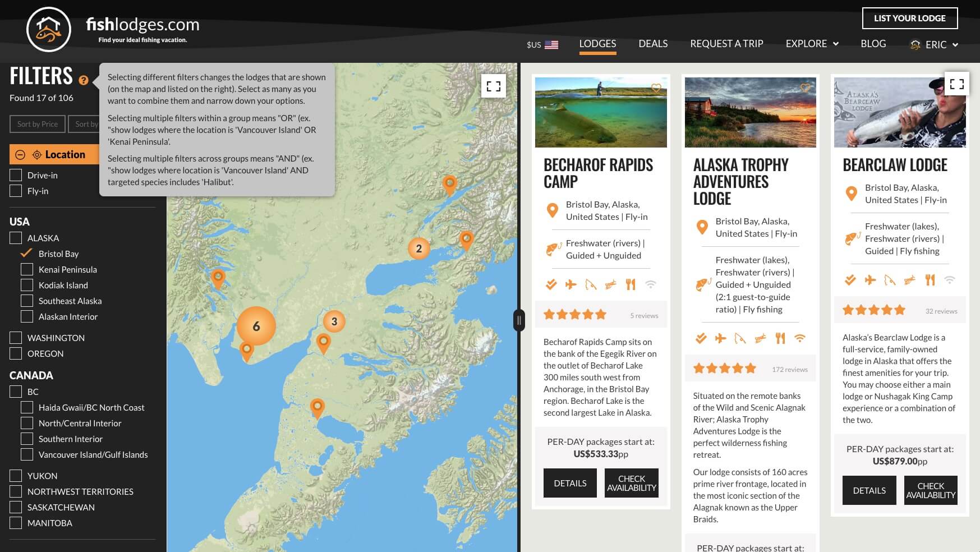
Task: Check the Haida Gwaii/BC North Coast box
Action: tap(27, 408)
